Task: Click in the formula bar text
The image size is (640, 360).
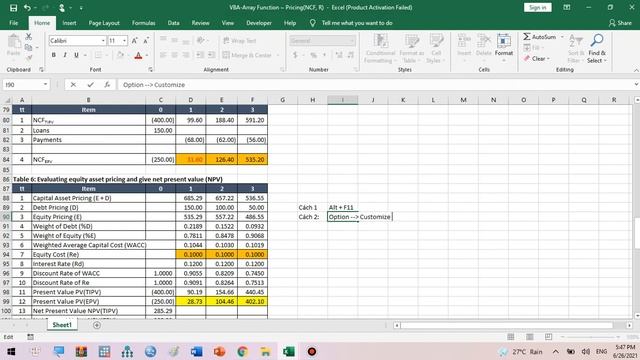Action: (154, 85)
